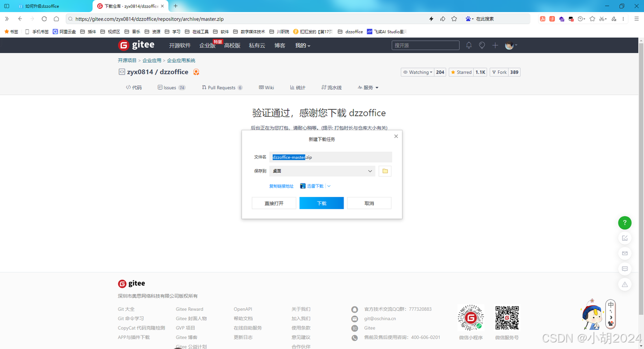Click the translate extension icon in browser toolbar

coord(552,19)
